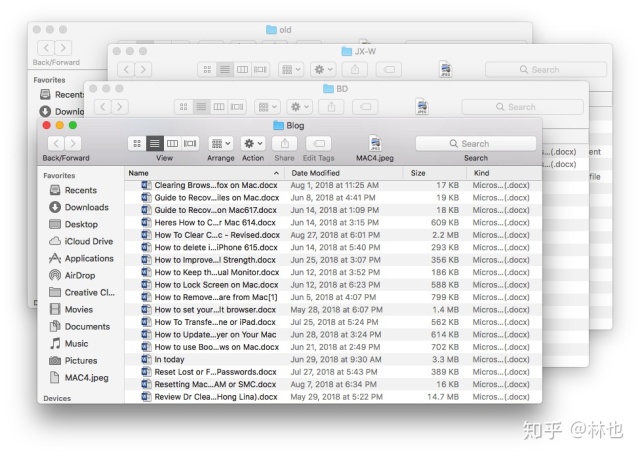
Task: Open Arrange dropdown in BD window
Action: coord(267,107)
